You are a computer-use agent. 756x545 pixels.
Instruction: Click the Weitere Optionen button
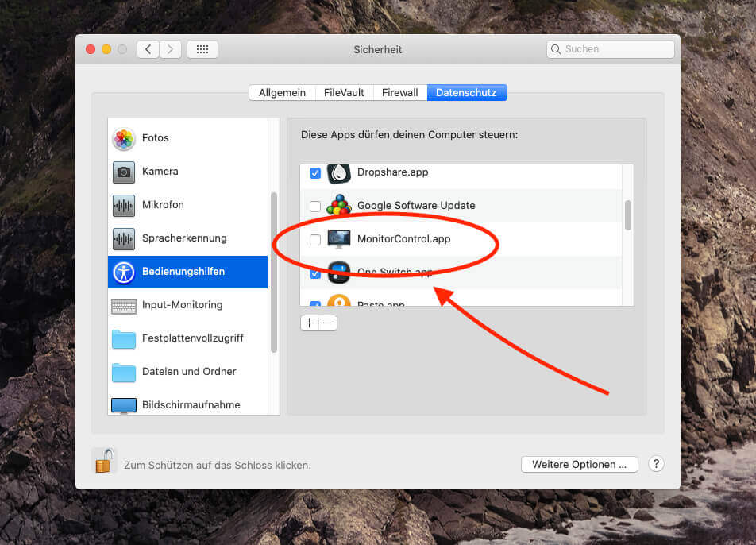(x=579, y=465)
